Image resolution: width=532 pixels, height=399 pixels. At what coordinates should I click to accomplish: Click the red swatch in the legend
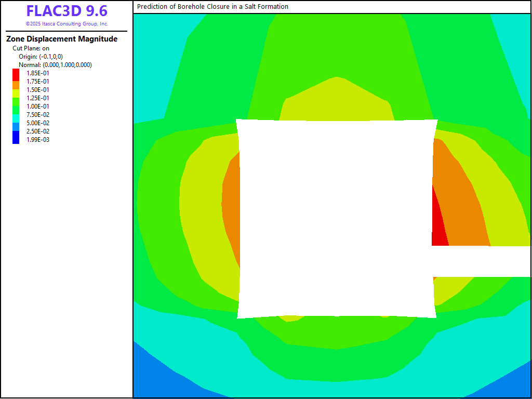coord(16,74)
